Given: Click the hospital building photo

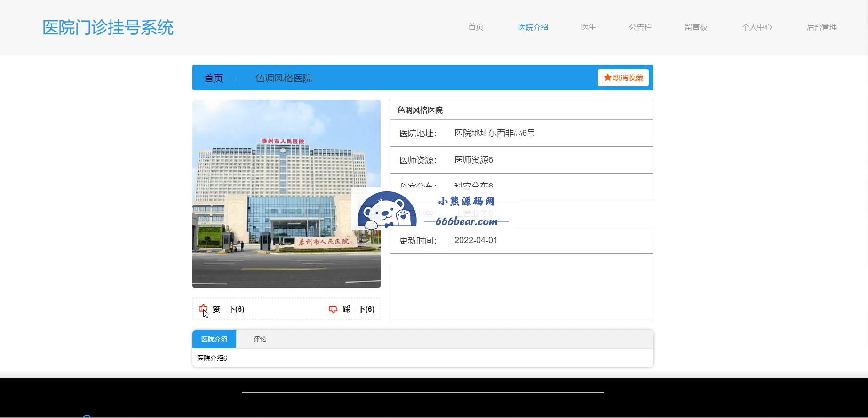Looking at the screenshot, I should pyautogui.click(x=287, y=194).
